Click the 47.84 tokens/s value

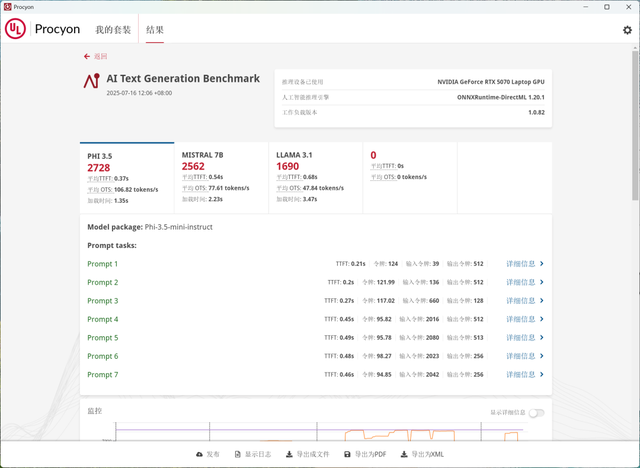coord(323,188)
